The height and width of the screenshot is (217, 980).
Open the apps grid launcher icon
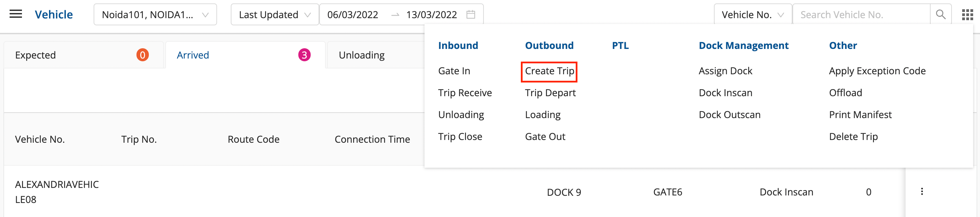pos(967,14)
